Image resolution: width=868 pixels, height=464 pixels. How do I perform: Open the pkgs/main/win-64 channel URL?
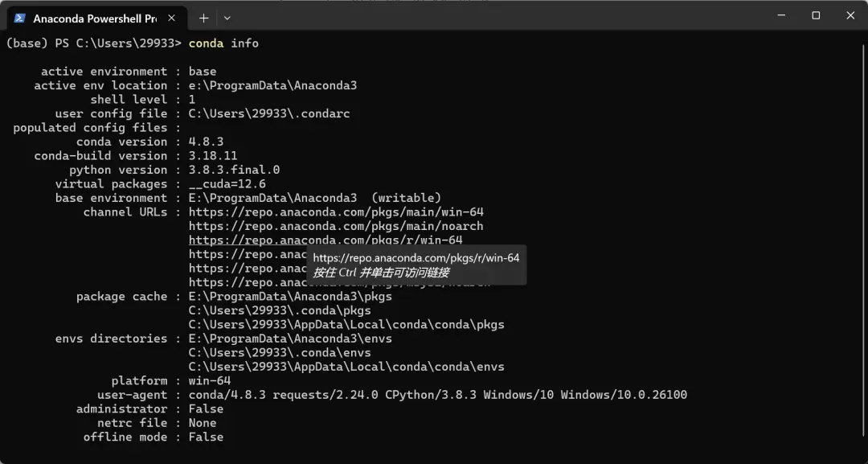(336, 212)
